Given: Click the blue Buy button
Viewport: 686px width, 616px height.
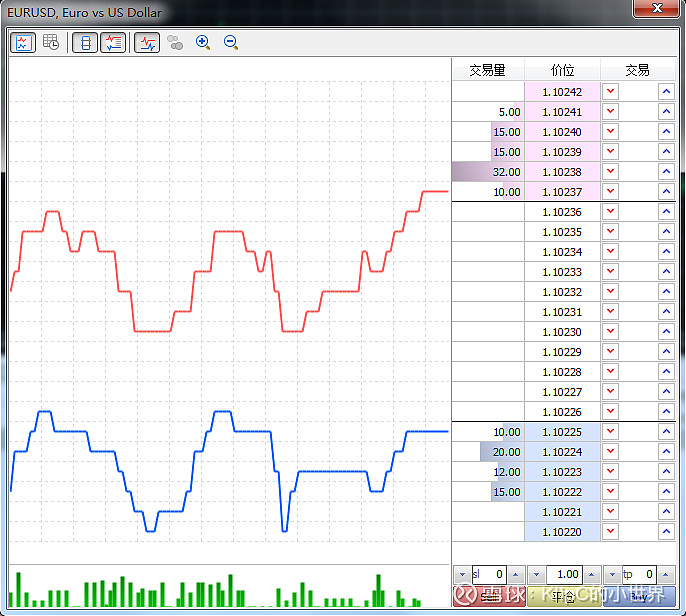Looking at the screenshot, I should point(638,597).
